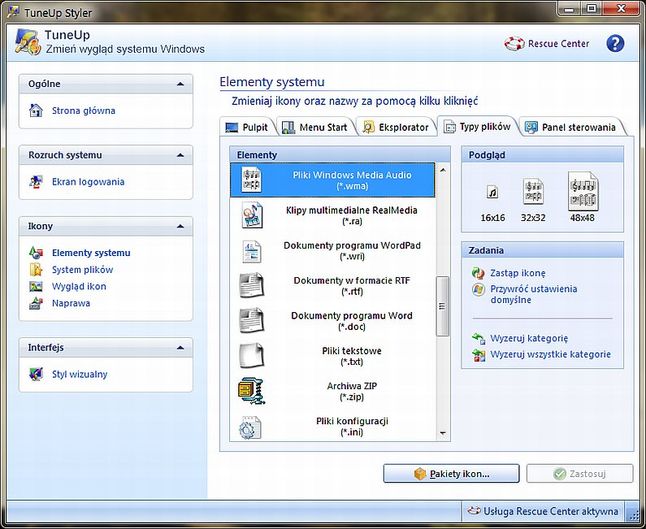Click the RTF document file icon
Viewport: 646px width, 529px height.
tap(252, 286)
